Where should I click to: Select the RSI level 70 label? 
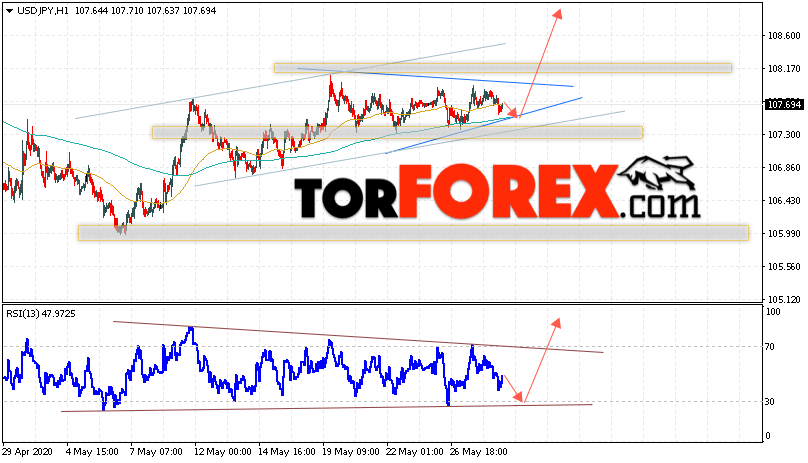pos(770,347)
